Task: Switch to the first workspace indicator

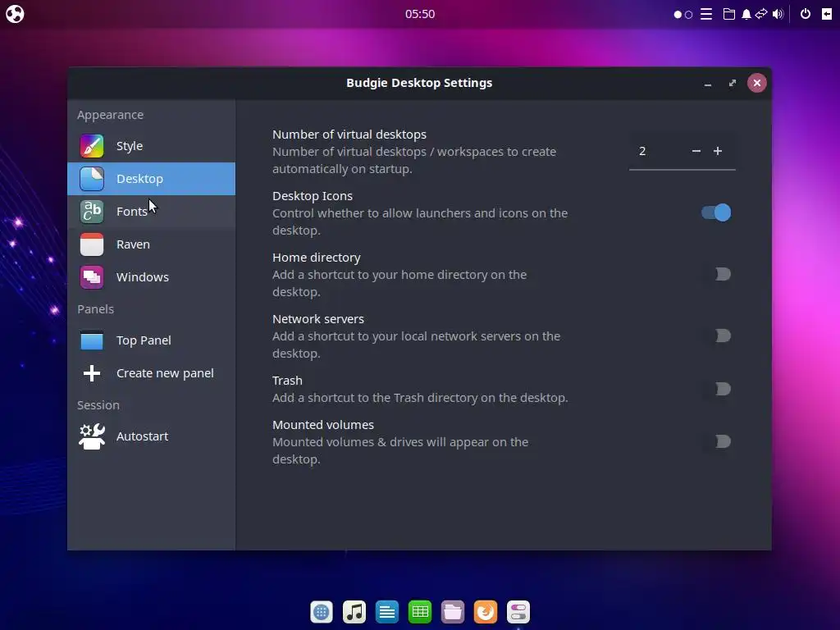Action: coord(678,15)
